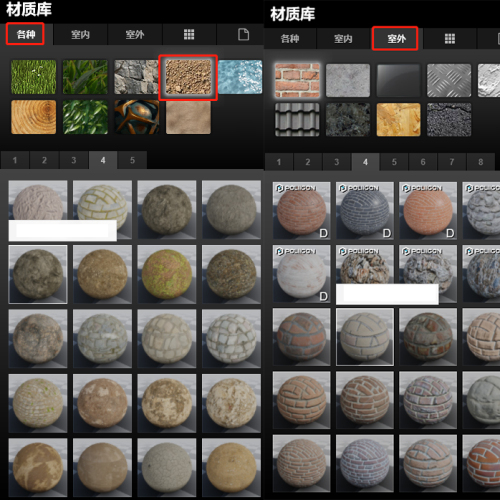Pick the green mossy soil sphere material
Screen dimensions: 500x500
pos(167,274)
